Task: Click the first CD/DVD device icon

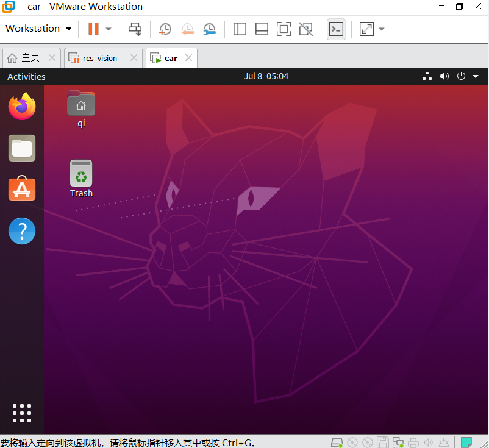Action: 352,443
